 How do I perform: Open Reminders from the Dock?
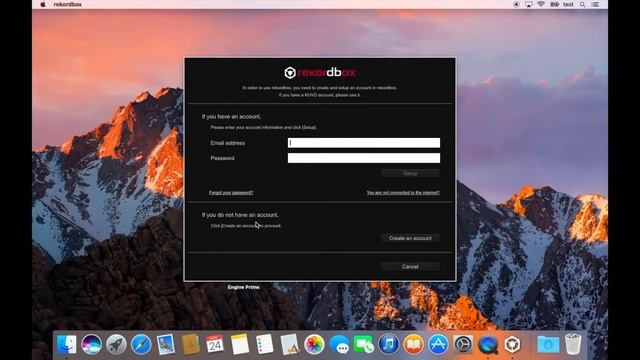[x=264, y=344]
